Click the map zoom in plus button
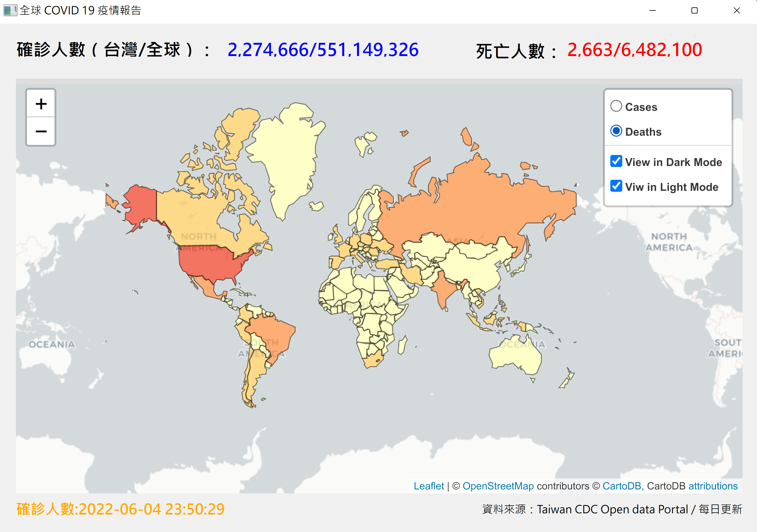 pos(41,104)
